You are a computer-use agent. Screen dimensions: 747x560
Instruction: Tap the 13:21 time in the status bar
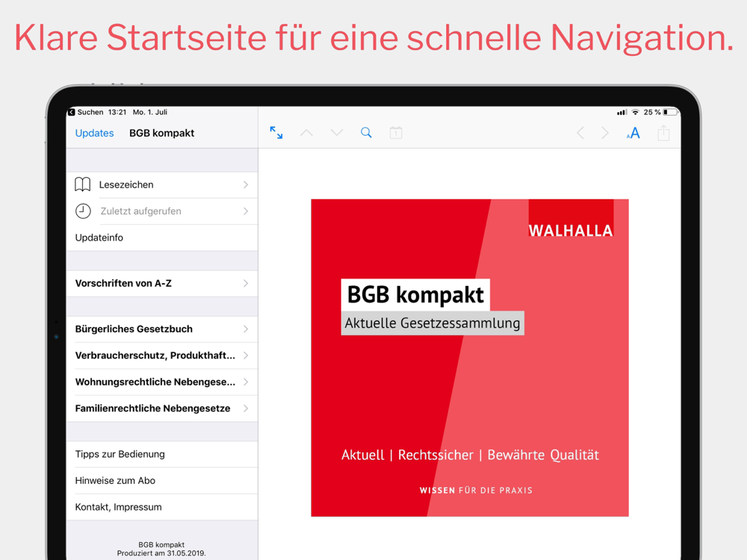(x=117, y=113)
